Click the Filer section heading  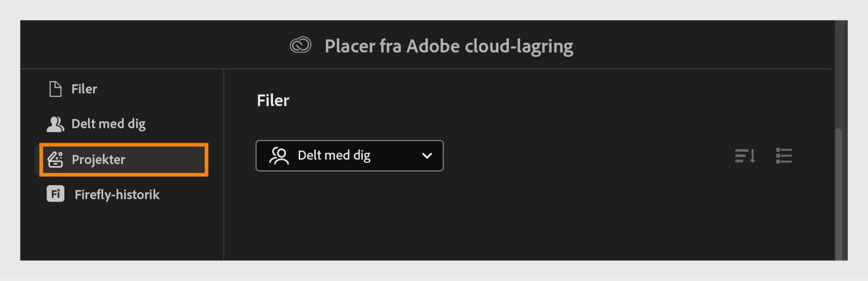click(272, 100)
